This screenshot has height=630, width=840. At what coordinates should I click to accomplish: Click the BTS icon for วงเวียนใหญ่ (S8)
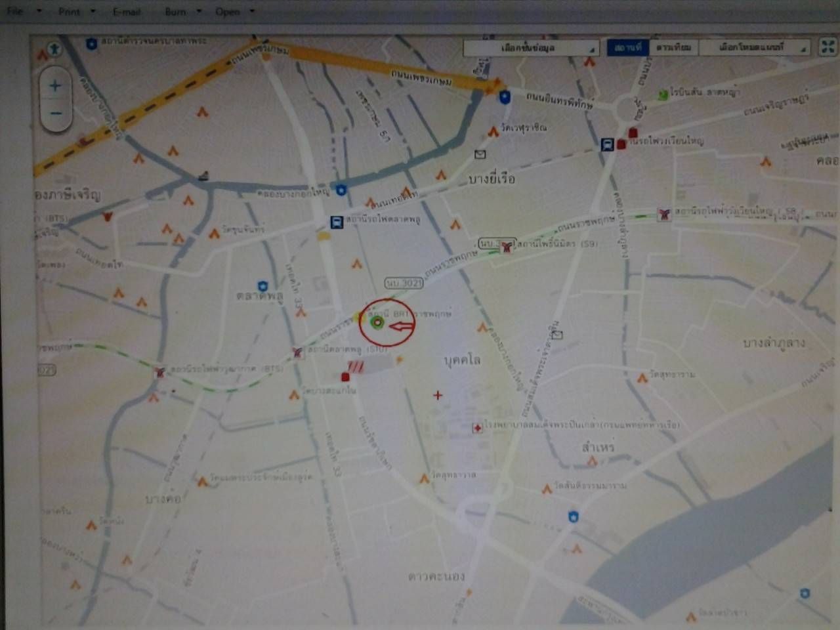pyautogui.click(x=663, y=214)
